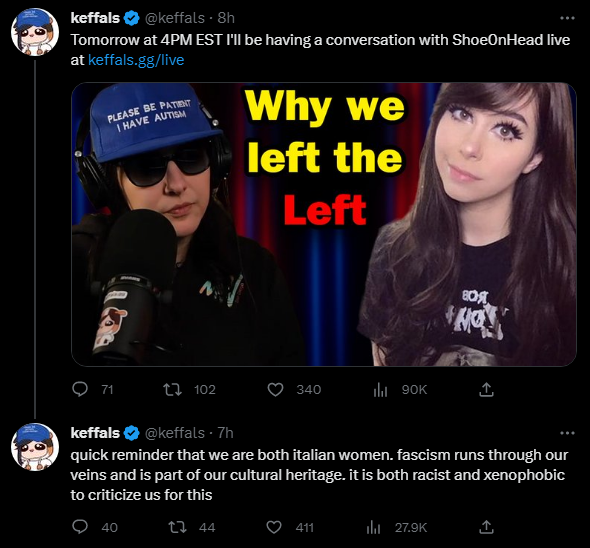Open @keffals handle on second tweet

175,433
